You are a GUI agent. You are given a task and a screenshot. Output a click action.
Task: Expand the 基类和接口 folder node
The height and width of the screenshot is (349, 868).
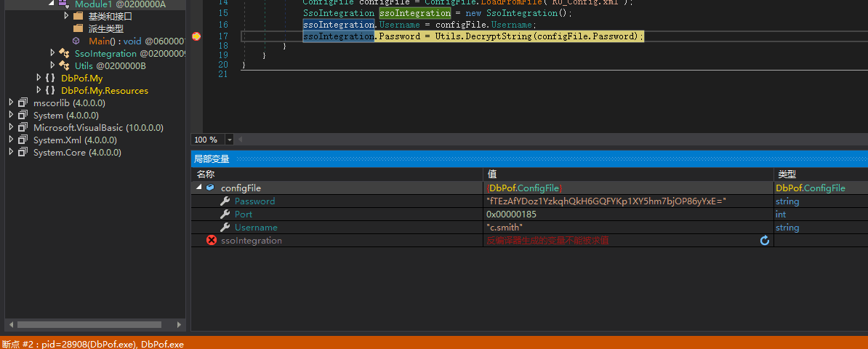click(66, 15)
